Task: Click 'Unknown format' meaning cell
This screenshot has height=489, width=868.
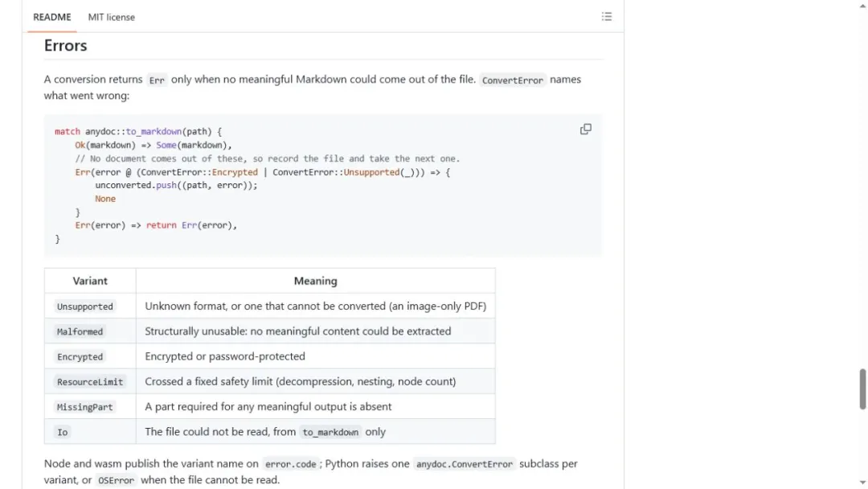Action: 316,306
